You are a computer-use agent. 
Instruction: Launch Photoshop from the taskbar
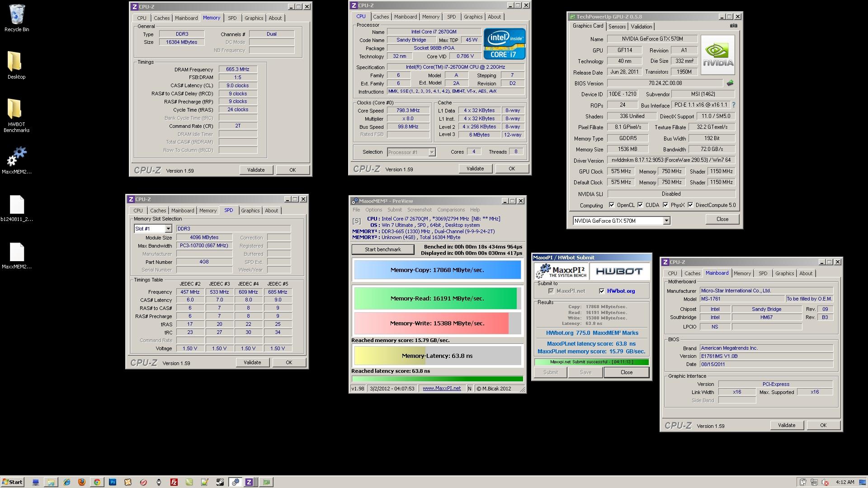point(113,482)
